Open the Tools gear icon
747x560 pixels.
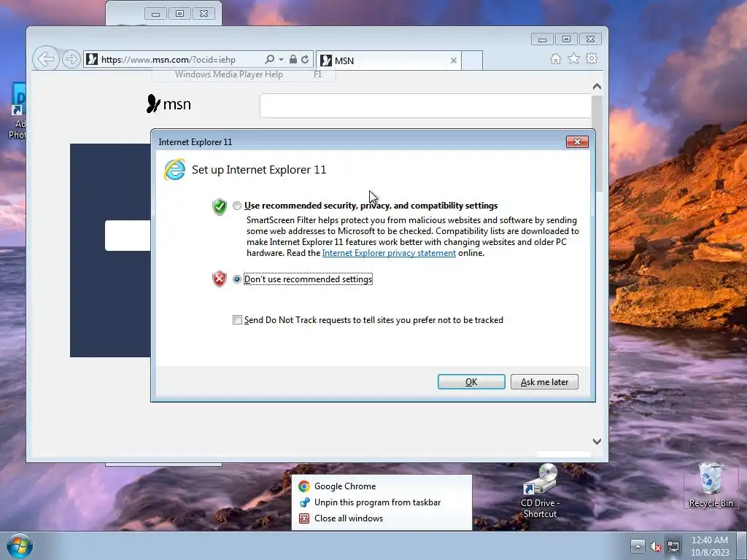point(591,58)
